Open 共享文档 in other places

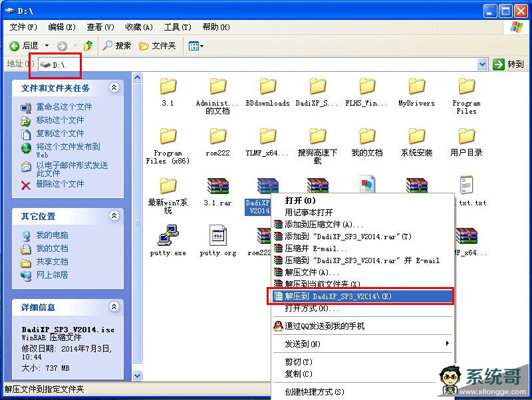click(52, 262)
